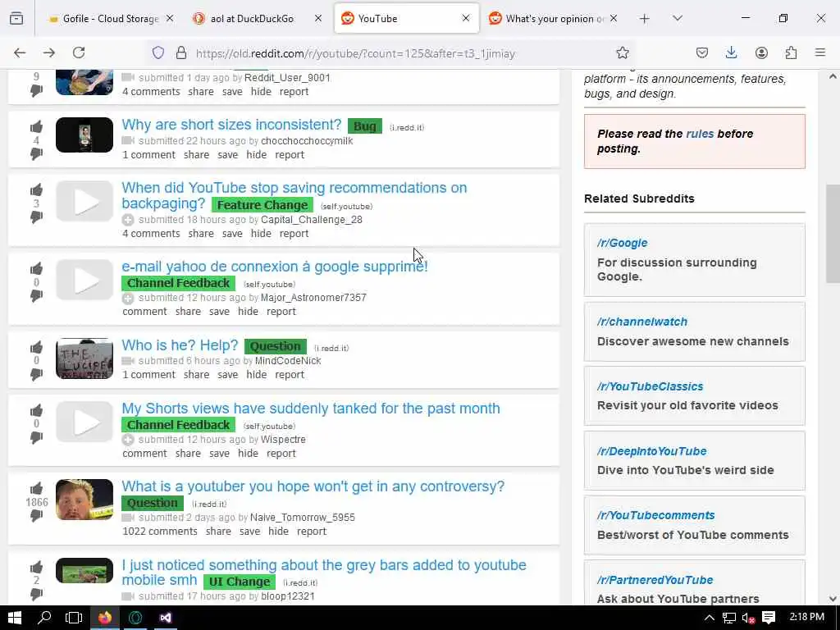
Task: Bookmark this page with the star icon
Action: coord(622,52)
